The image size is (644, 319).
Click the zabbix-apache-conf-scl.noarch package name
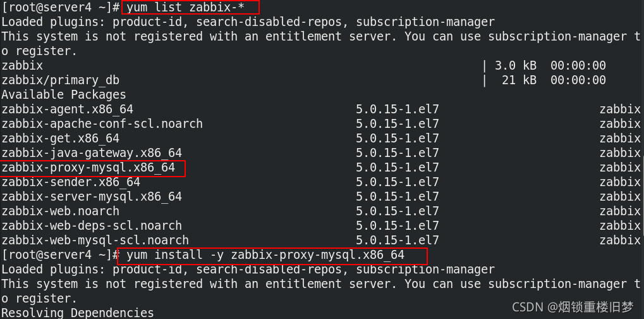[x=102, y=123]
